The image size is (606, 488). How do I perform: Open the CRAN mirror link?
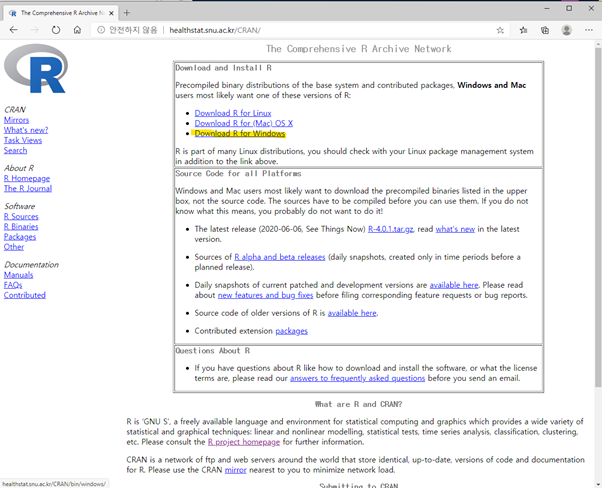235,470
